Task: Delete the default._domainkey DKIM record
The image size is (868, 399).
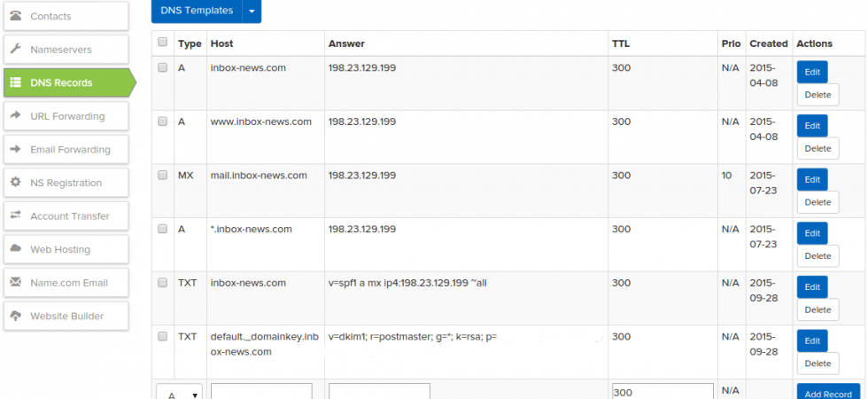Action: [818, 364]
